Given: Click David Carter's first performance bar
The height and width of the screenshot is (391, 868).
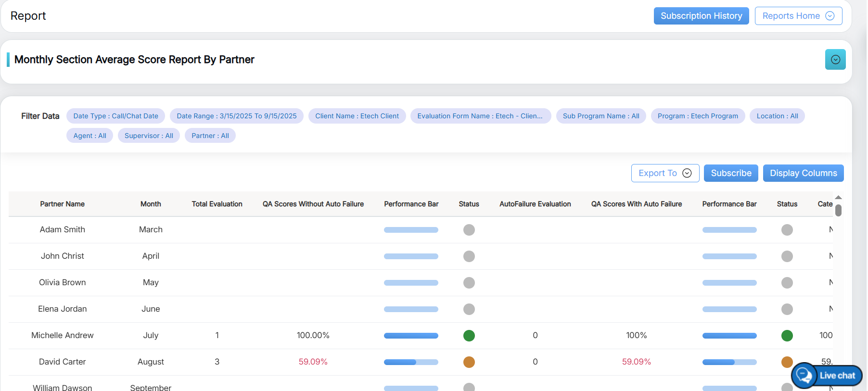Looking at the screenshot, I should pos(411,362).
